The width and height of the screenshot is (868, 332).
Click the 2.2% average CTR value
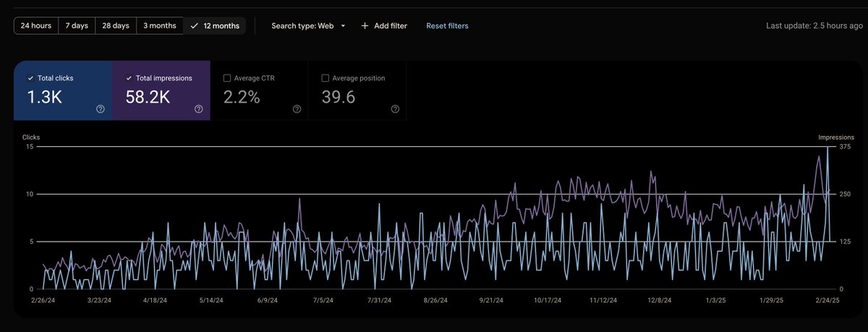click(x=242, y=97)
